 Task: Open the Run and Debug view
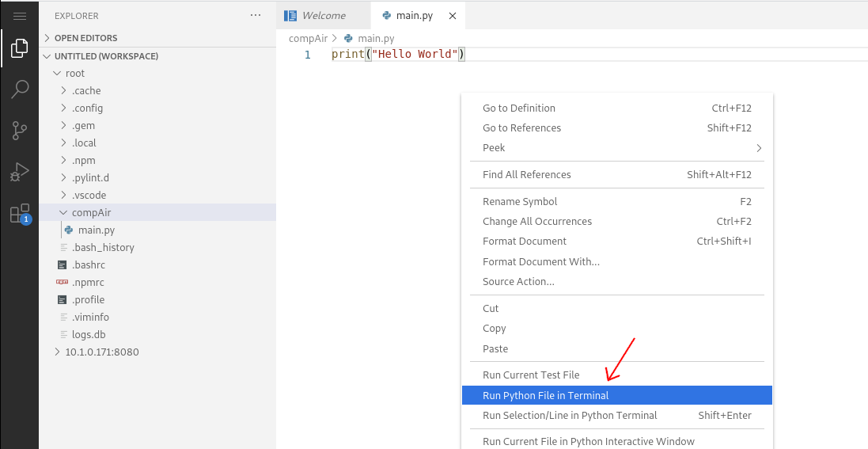(19, 173)
